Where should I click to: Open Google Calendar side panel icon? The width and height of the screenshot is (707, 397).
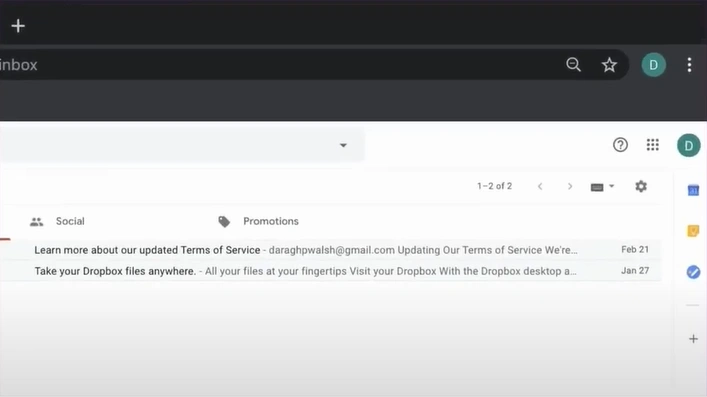coord(693,190)
